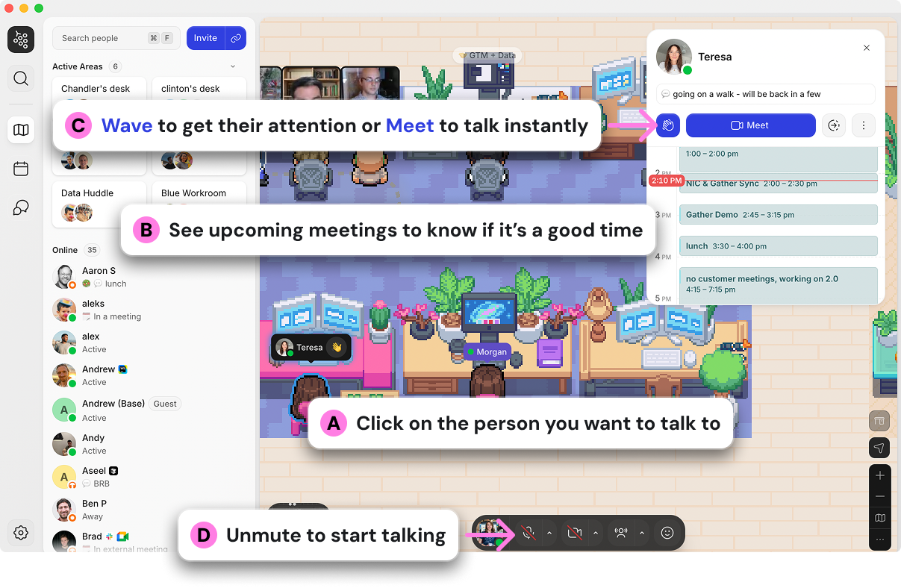
Task: Open the microphone device selection chevron
Action: 550,533
